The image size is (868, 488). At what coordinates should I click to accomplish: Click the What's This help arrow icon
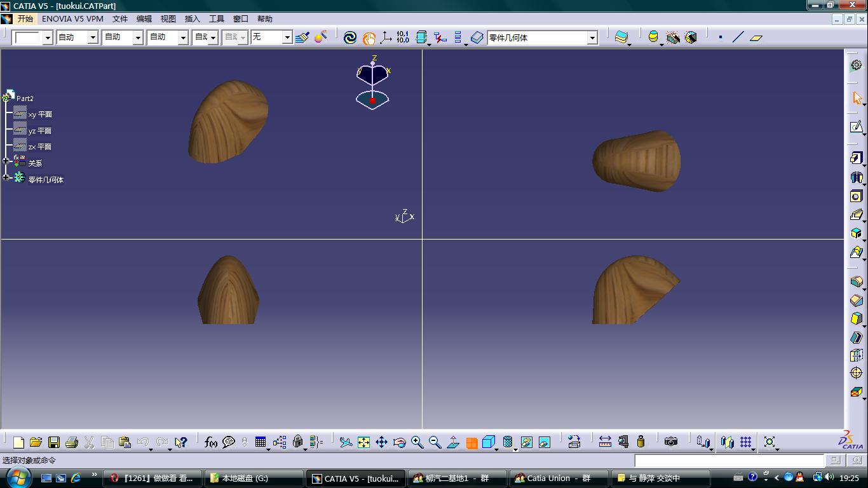tap(181, 442)
